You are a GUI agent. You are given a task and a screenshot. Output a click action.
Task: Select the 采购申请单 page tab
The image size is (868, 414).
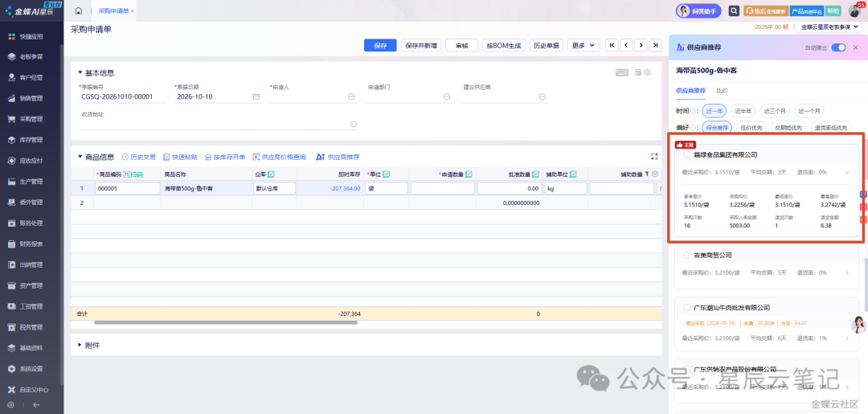[x=113, y=11]
